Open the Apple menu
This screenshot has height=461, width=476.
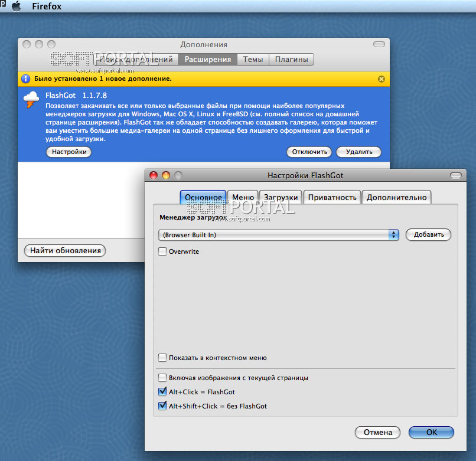17,6
